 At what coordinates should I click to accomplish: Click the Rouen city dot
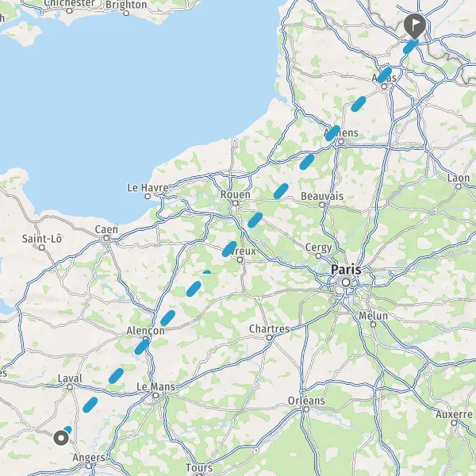[236, 203]
